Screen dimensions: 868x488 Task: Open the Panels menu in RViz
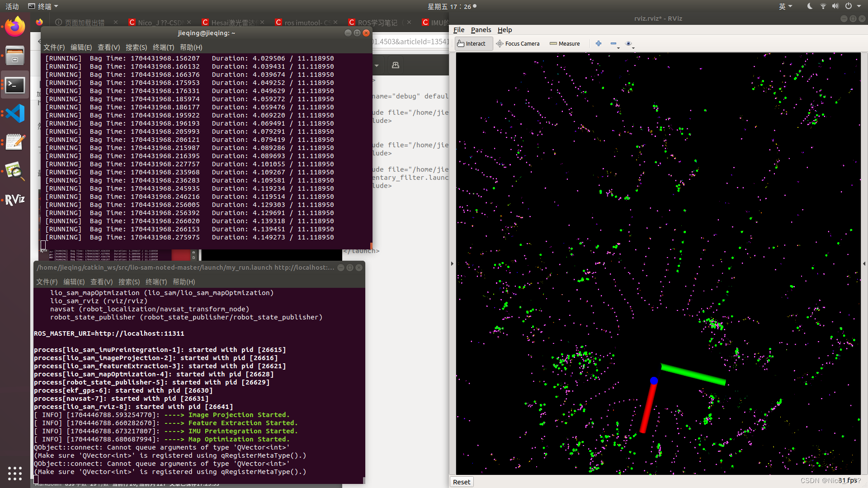[481, 29]
